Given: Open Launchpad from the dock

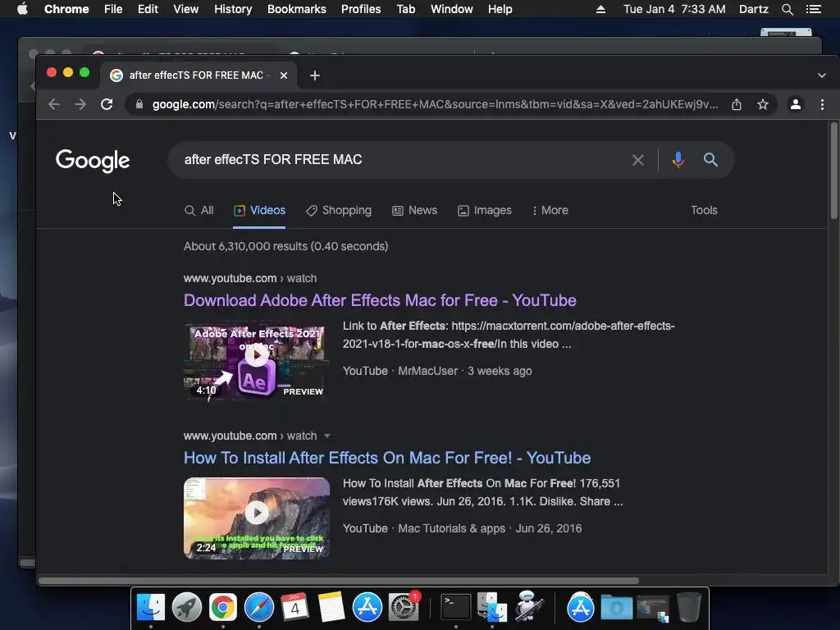Looking at the screenshot, I should [186, 607].
